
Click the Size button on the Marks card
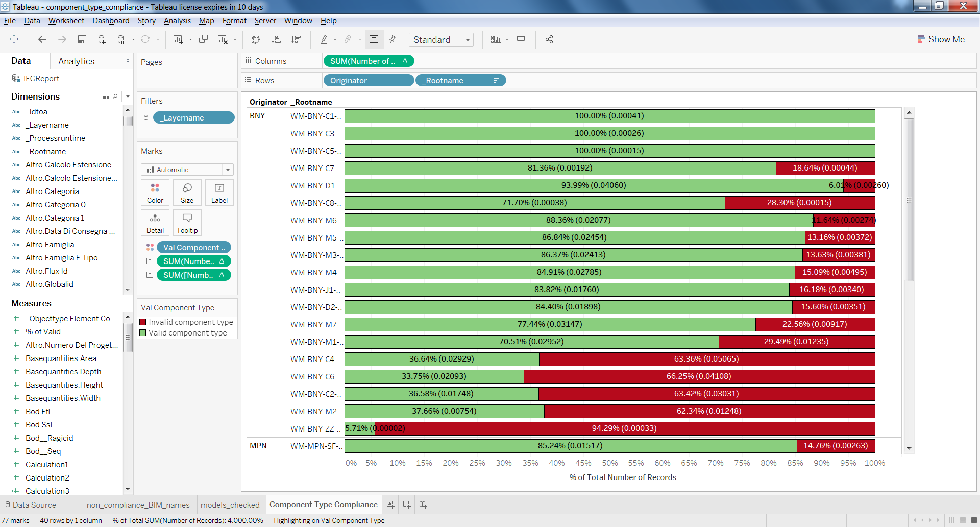[187, 193]
